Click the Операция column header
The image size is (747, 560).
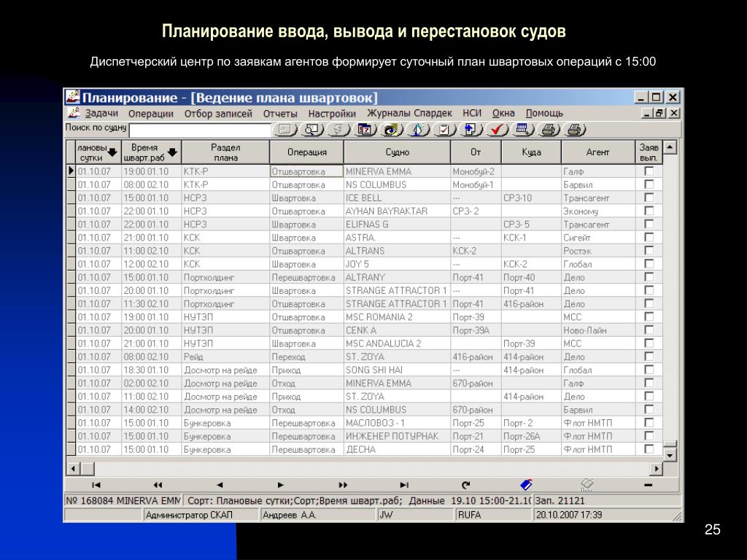(x=307, y=152)
